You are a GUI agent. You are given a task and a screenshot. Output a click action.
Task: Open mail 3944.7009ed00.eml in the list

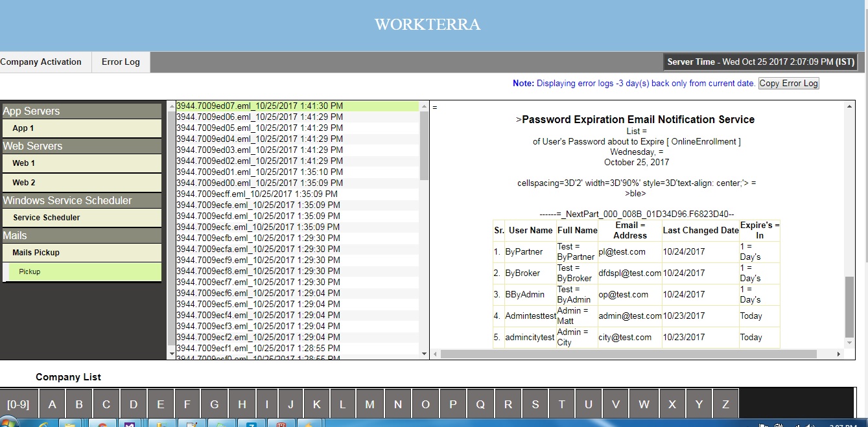point(298,183)
